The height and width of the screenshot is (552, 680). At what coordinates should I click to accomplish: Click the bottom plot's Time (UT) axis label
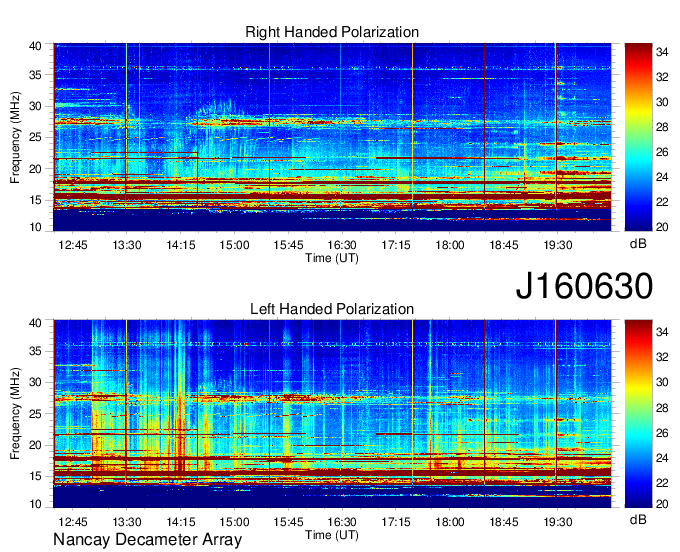tap(332, 535)
